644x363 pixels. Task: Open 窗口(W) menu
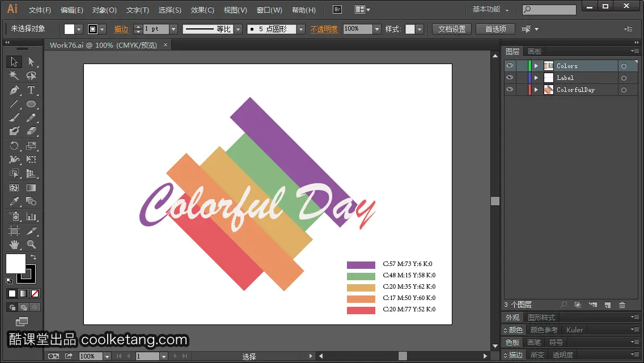[x=269, y=10]
